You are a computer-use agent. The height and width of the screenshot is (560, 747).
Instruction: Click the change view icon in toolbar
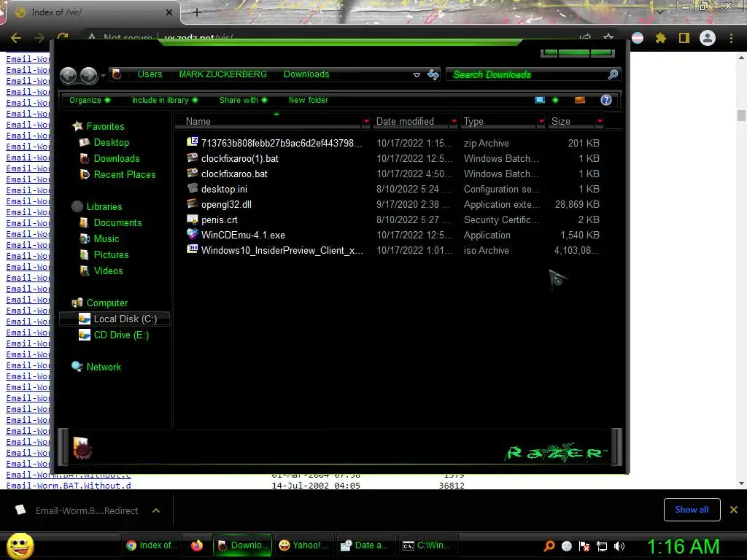click(540, 100)
